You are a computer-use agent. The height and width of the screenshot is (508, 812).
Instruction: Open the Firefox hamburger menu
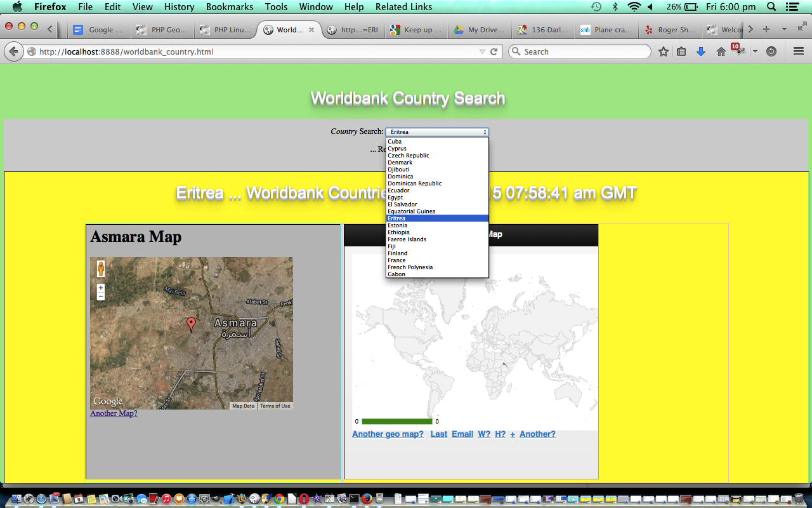pyautogui.click(x=799, y=51)
